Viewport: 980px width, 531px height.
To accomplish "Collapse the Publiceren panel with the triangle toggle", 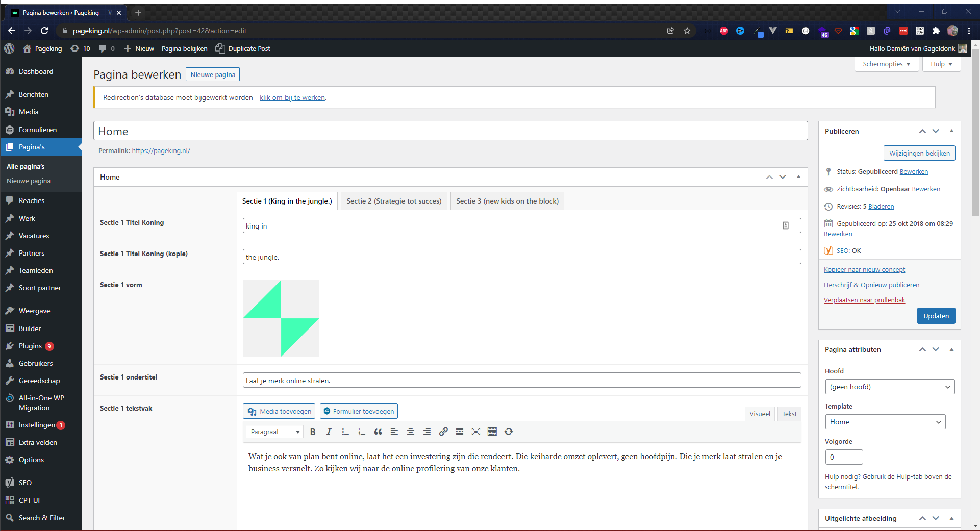I will (951, 131).
